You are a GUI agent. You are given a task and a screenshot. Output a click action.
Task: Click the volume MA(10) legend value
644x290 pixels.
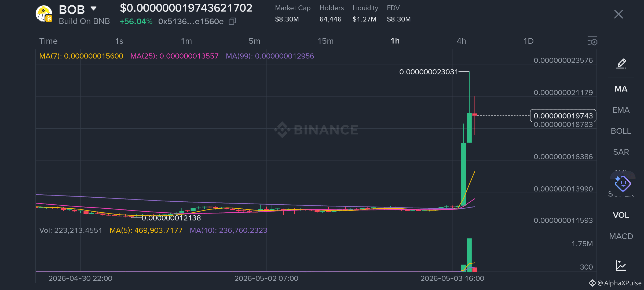pyautogui.click(x=228, y=230)
